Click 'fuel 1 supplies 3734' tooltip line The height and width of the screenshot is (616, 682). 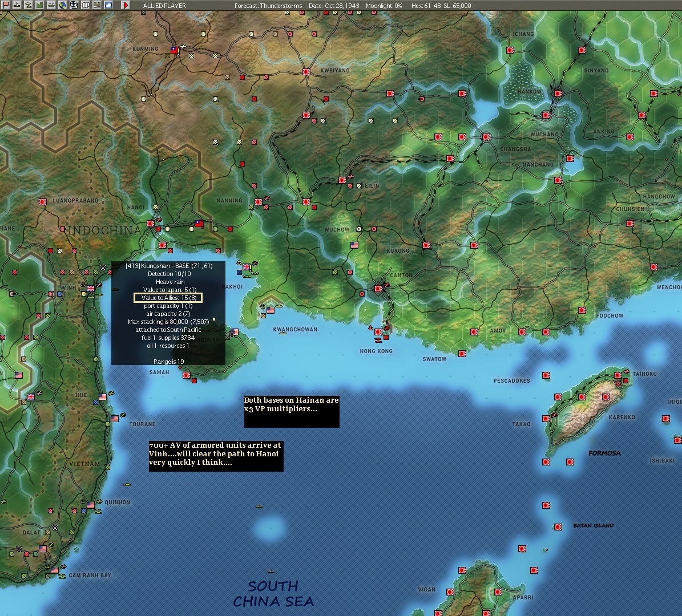168,338
